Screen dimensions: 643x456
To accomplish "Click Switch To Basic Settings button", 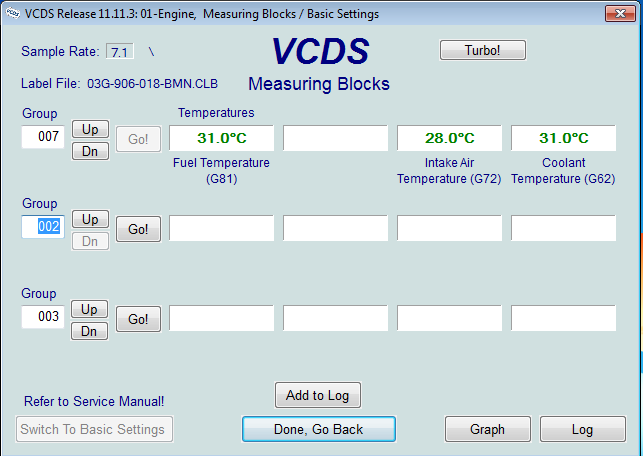I will [94, 429].
